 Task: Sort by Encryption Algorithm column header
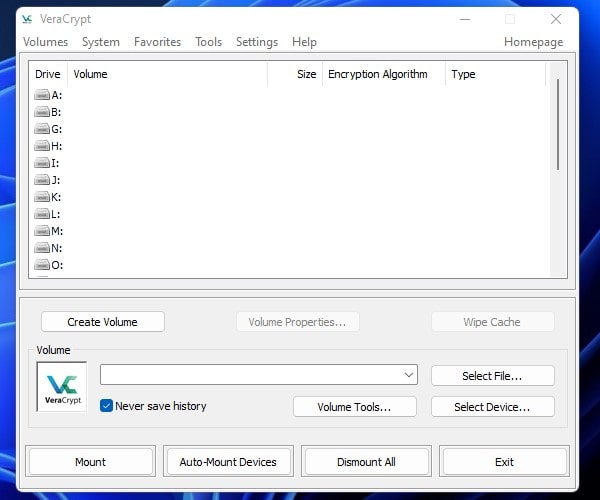pyautogui.click(x=384, y=74)
